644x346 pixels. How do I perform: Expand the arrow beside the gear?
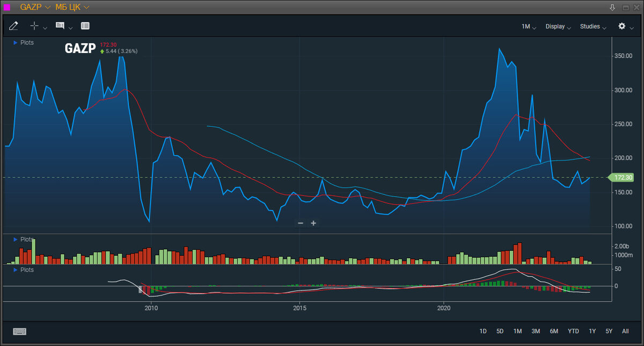click(632, 27)
